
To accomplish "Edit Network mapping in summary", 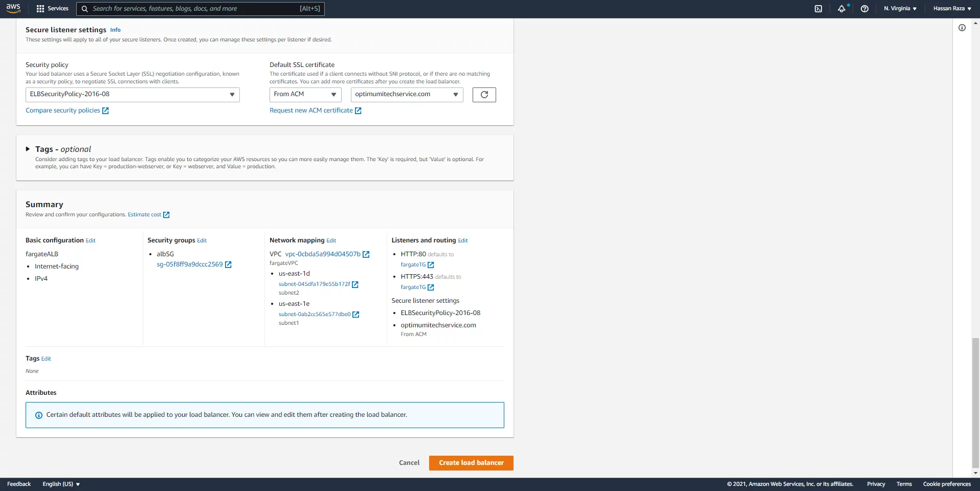I will [x=331, y=240].
